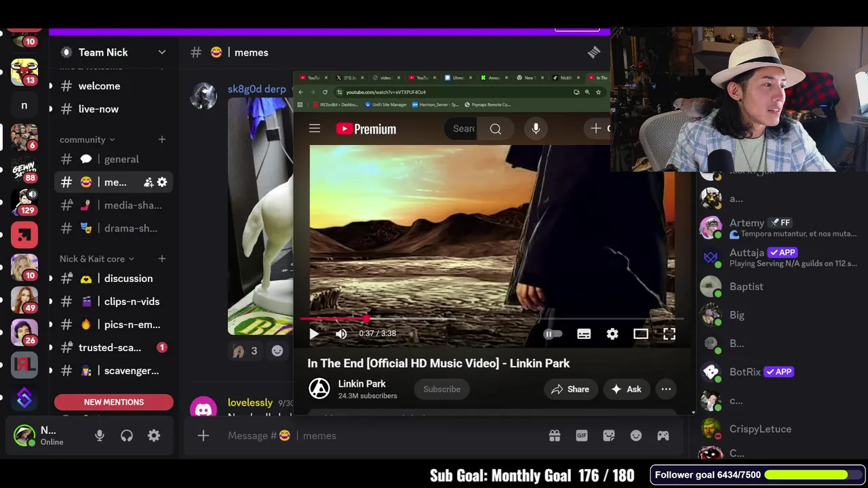Viewport: 868px width, 488px height.
Task: Open the scavenger... channel
Action: click(113, 371)
